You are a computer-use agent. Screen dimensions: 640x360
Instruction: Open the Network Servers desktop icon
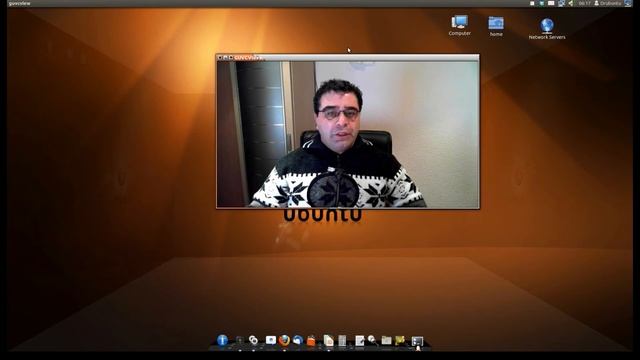(547, 29)
